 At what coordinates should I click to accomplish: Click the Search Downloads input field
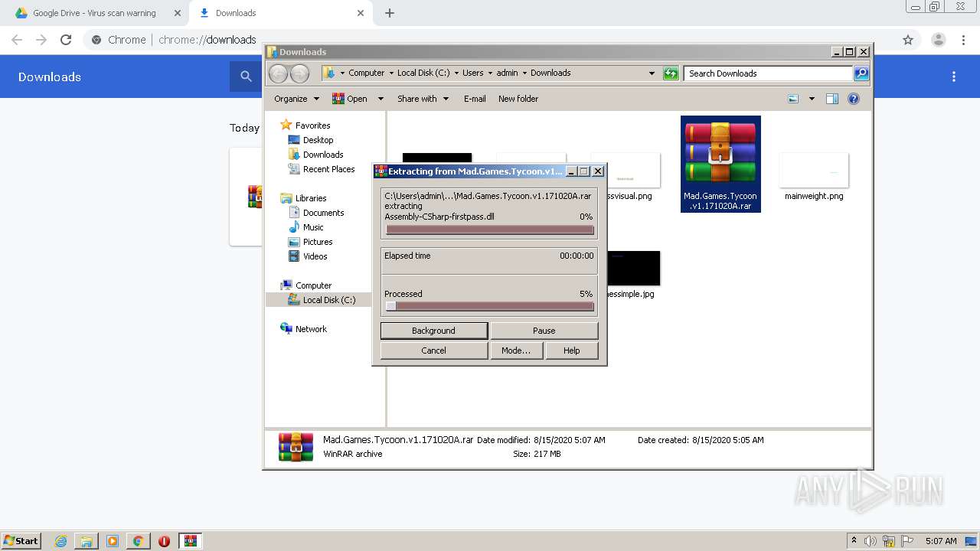tap(768, 73)
